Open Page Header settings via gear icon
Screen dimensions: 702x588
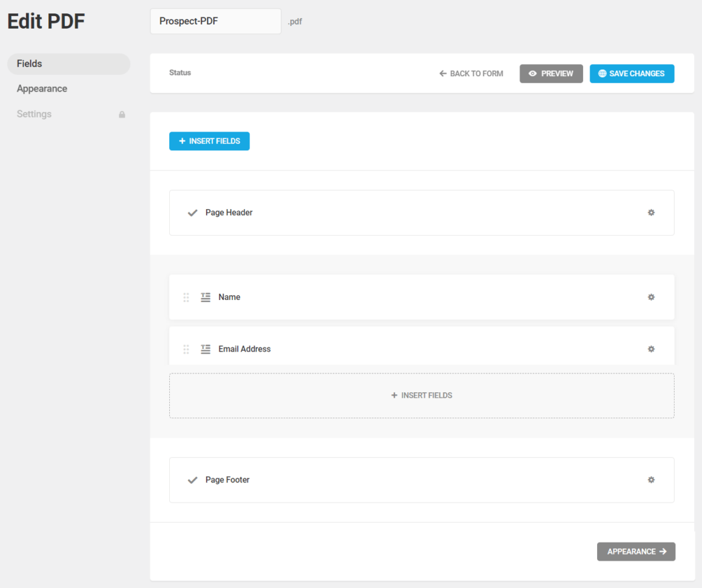coord(651,212)
